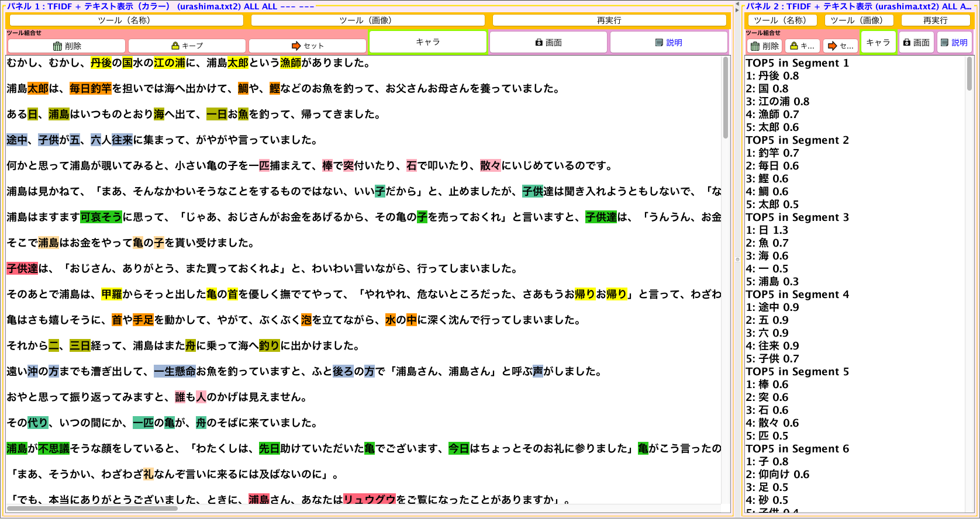Click the 削除 trash button in Panel 2
The height and width of the screenshot is (519, 980).
[764, 45]
